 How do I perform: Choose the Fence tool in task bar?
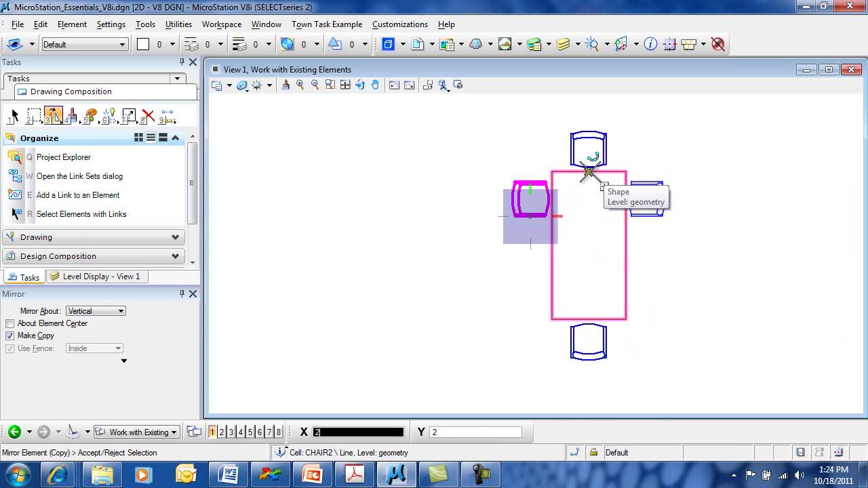33,117
